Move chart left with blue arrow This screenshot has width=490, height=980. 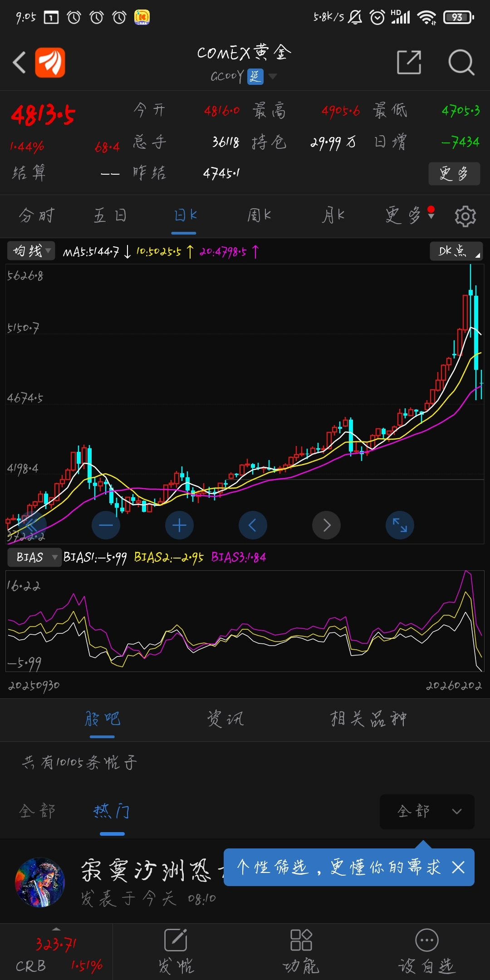point(253,525)
